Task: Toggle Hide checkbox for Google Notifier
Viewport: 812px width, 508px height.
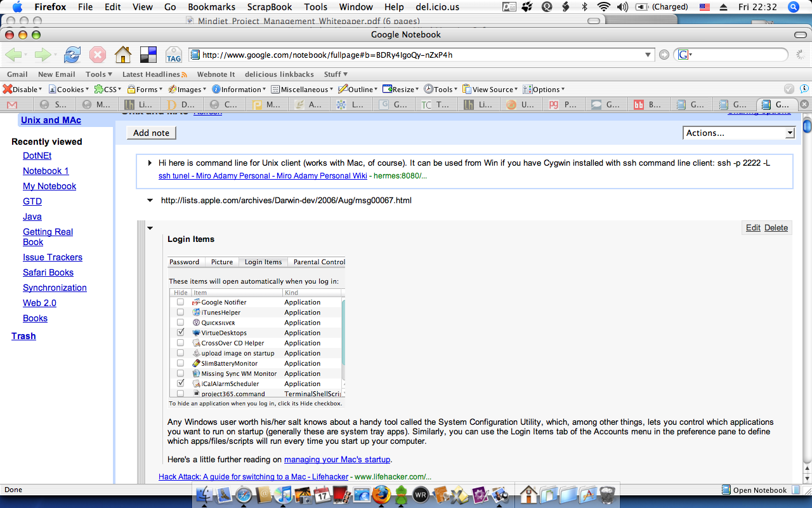Action: [181, 302]
